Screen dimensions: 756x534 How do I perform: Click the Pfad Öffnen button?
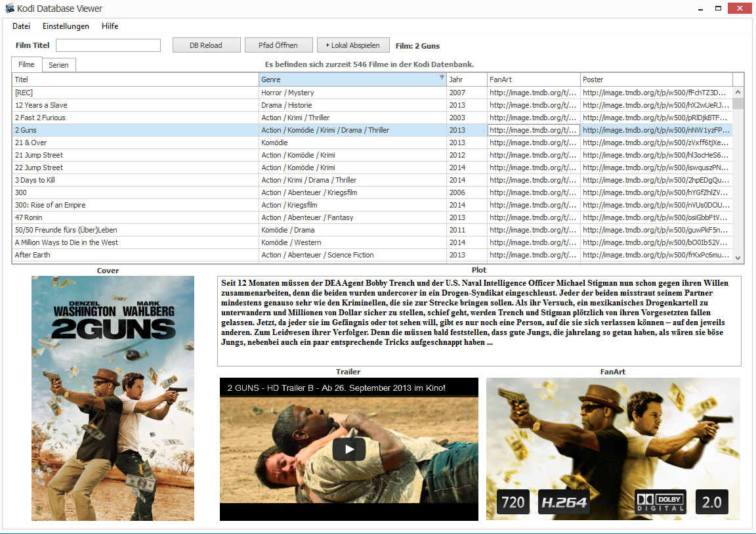point(278,45)
